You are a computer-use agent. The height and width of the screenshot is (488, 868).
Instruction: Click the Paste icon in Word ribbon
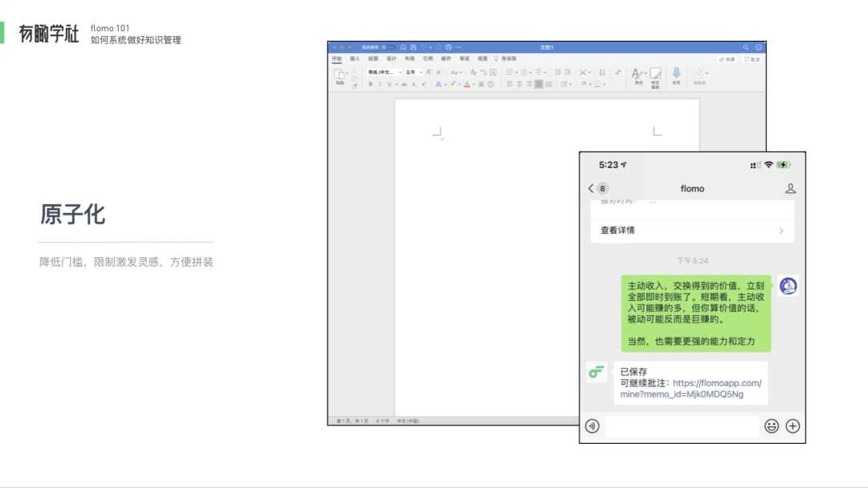click(x=339, y=76)
